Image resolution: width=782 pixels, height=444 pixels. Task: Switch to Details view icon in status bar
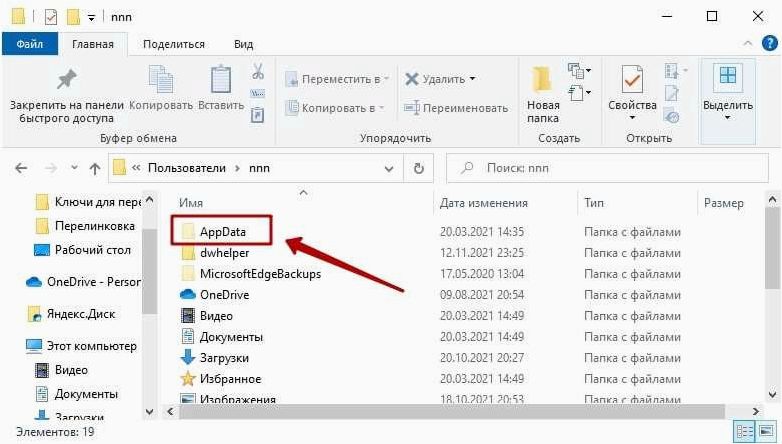coord(745,431)
